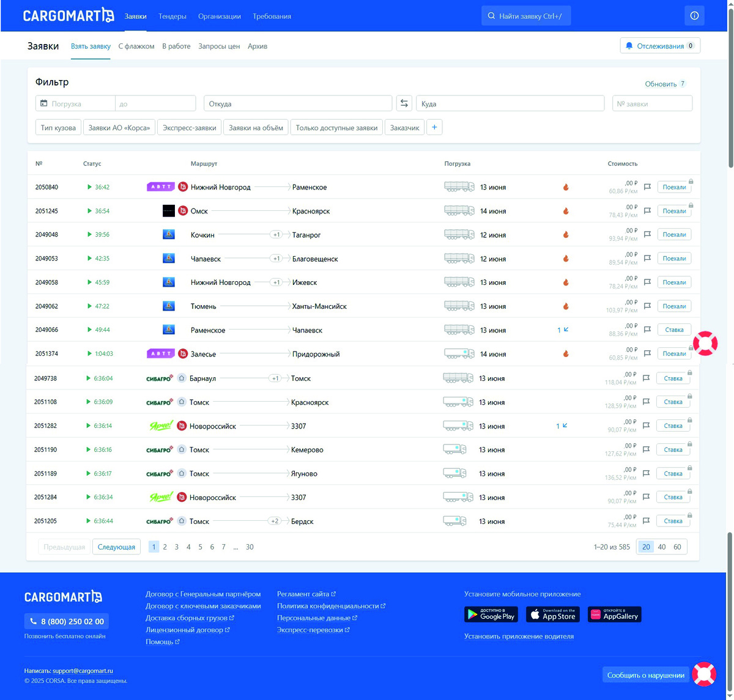This screenshot has height=700, width=734.
Task: Go to page 3
Action: [177, 547]
